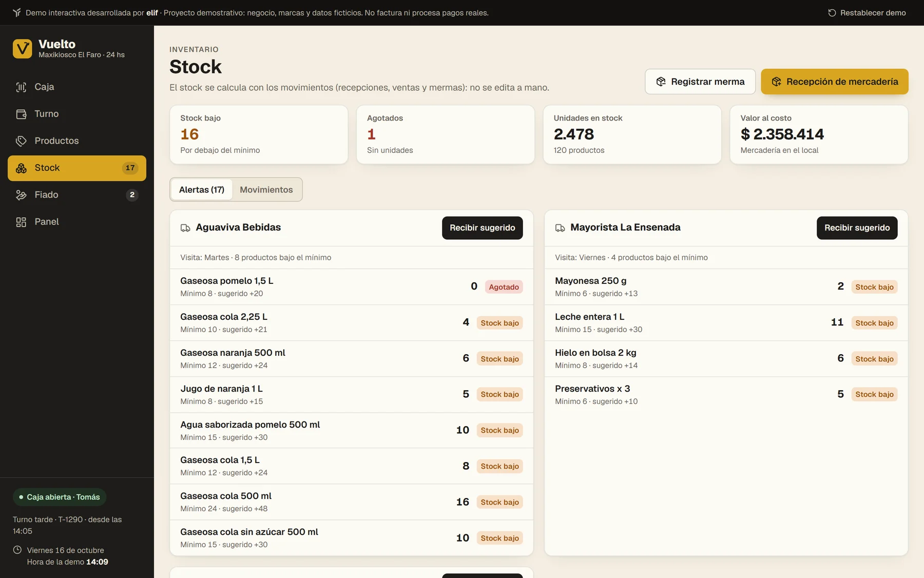Click the Stock badge showing 17
The image size is (924, 578).
pos(130,168)
